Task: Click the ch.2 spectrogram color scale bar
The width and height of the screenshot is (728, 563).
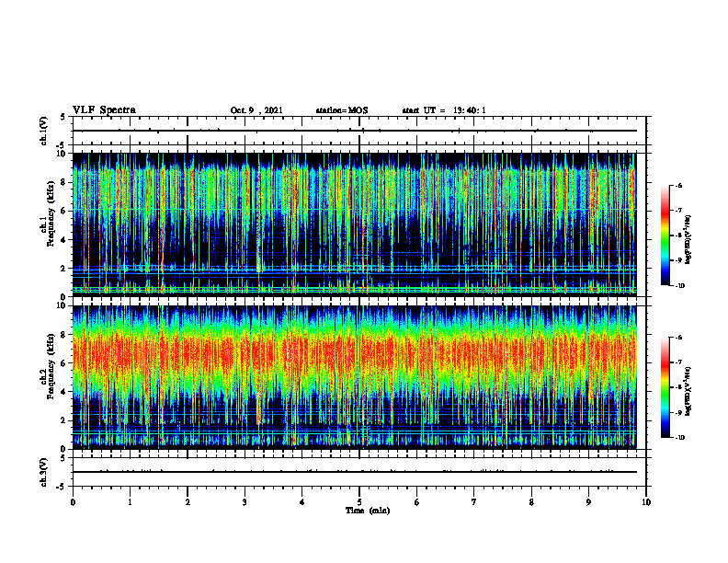Action: pyautogui.click(x=665, y=387)
